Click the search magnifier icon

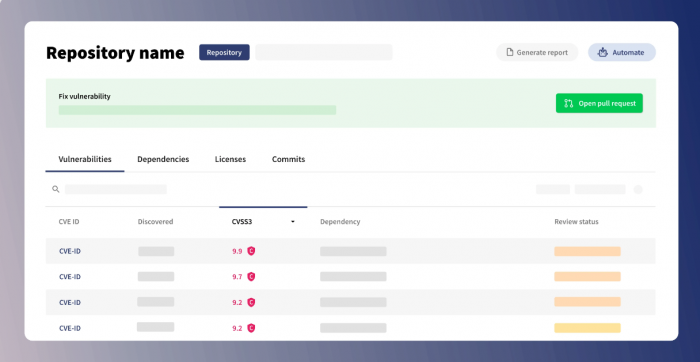[x=55, y=189]
